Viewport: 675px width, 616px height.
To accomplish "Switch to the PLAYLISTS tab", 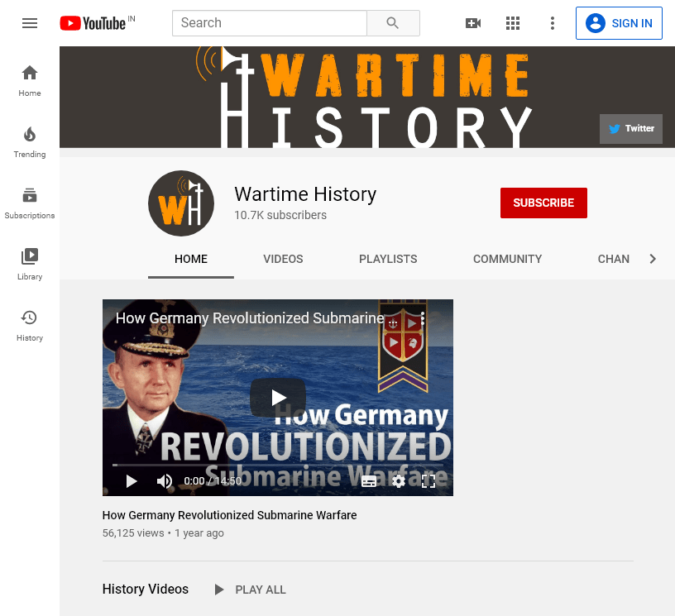I will click(x=388, y=259).
